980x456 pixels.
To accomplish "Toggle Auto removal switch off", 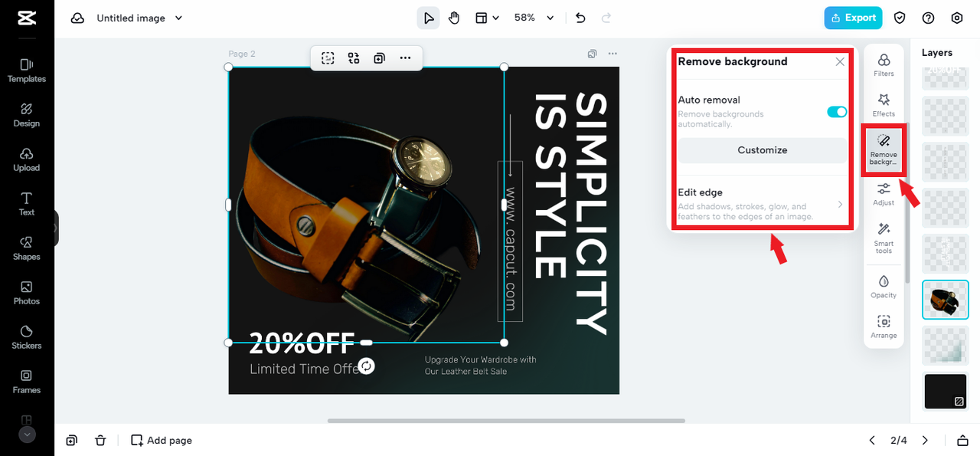I will pyautogui.click(x=837, y=112).
